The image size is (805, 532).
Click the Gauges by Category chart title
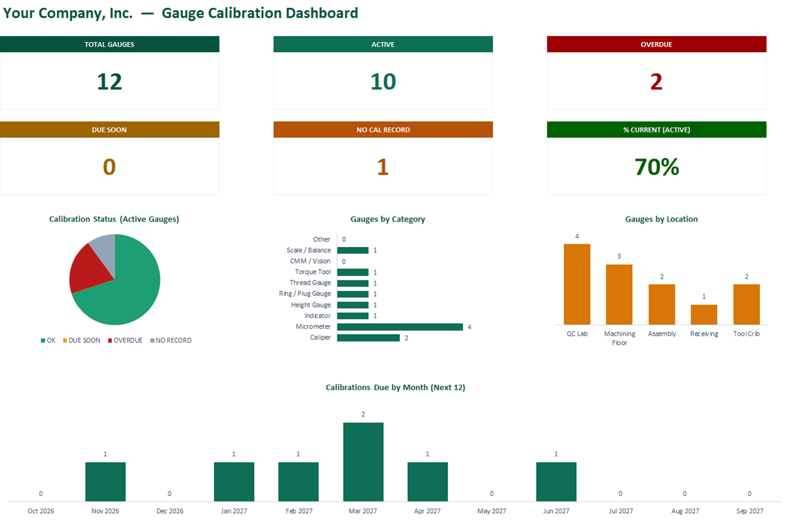pos(388,219)
